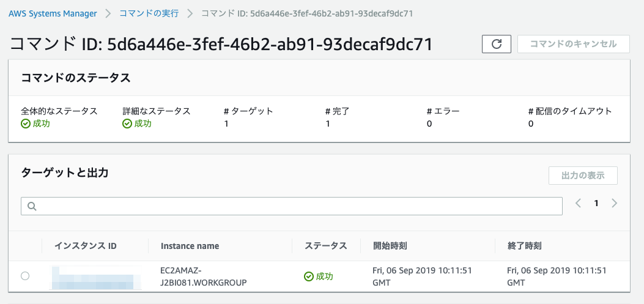Click the detailed status success checkmark icon
This screenshot has width=644, height=304.
tap(127, 124)
